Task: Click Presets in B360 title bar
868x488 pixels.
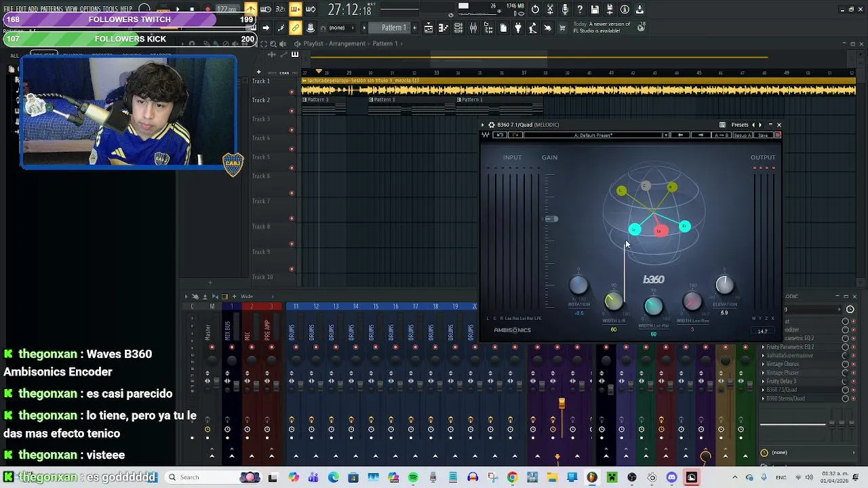Action: tap(740, 125)
